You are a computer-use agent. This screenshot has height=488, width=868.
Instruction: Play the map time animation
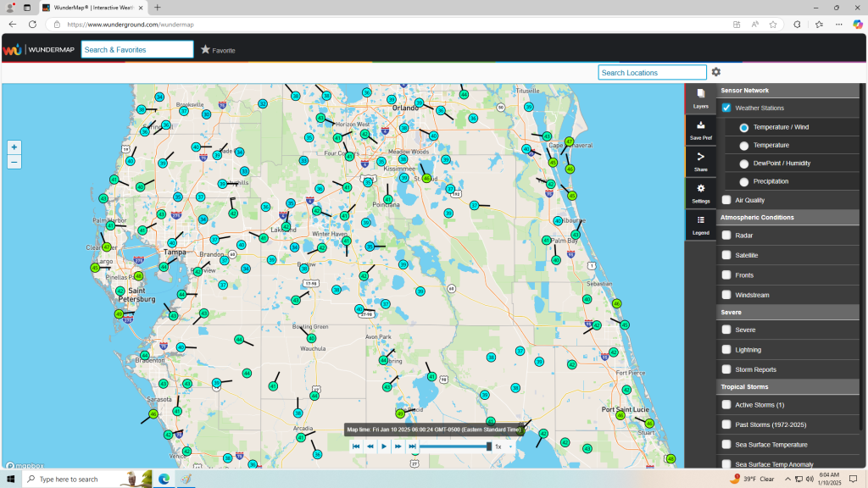tap(384, 446)
